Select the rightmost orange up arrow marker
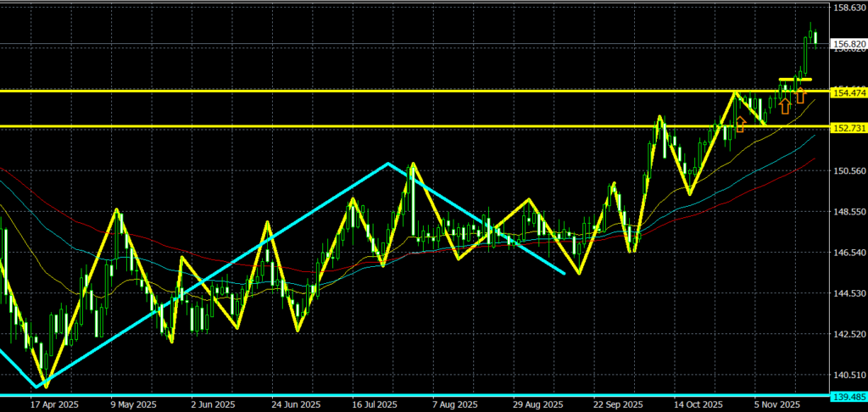The image size is (868, 412). (x=799, y=95)
